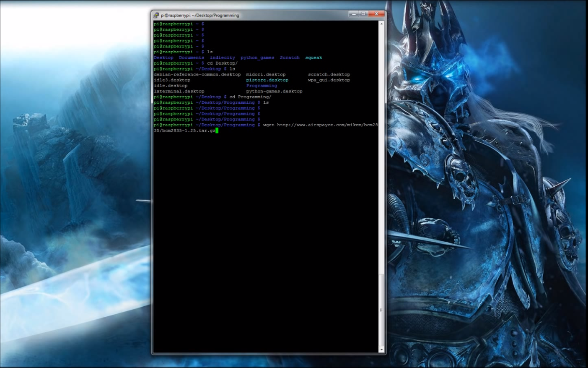Click the vertical scrollbar thumb in the terminal
Viewport: 588px width, 368px height.
381,310
